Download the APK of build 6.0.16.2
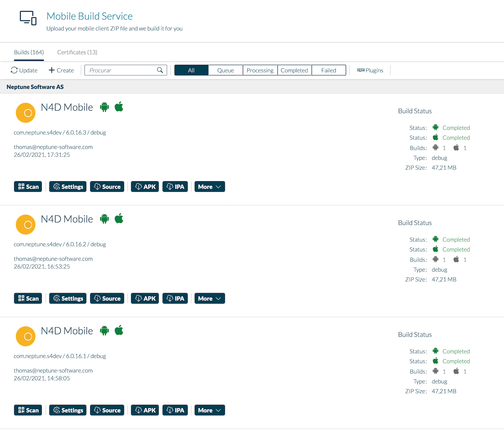 point(145,298)
